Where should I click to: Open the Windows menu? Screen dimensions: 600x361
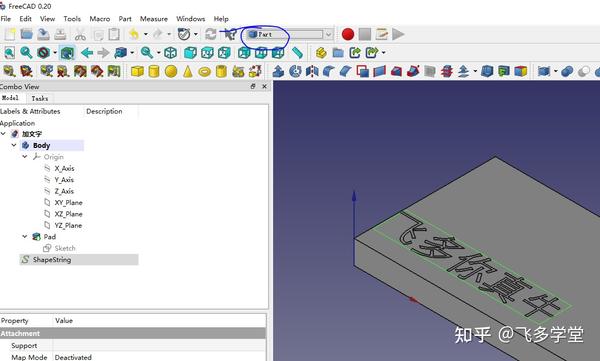click(x=191, y=19)
